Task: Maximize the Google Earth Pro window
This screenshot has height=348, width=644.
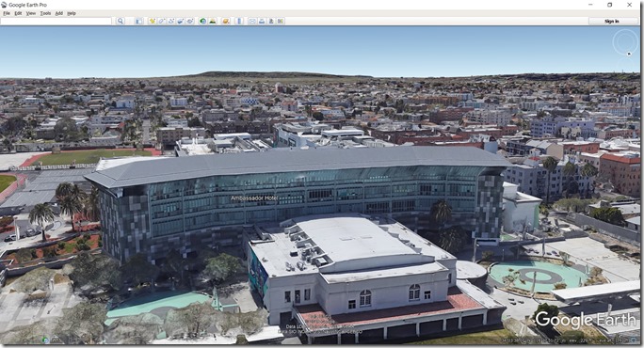Action: 609,5
